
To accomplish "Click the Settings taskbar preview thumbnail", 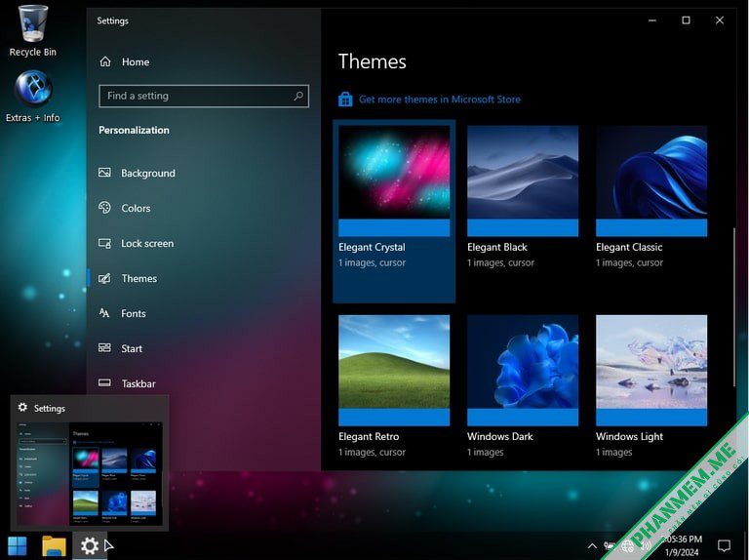I will pyautogui.click(x=90, y=473).
